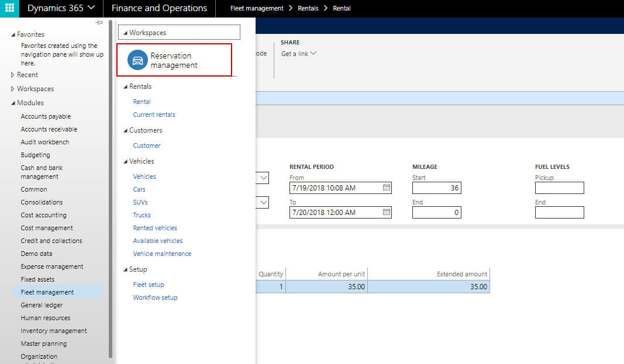Select Master planning module
This screenshot has width=624, height=364.
(x=44, y=344)
